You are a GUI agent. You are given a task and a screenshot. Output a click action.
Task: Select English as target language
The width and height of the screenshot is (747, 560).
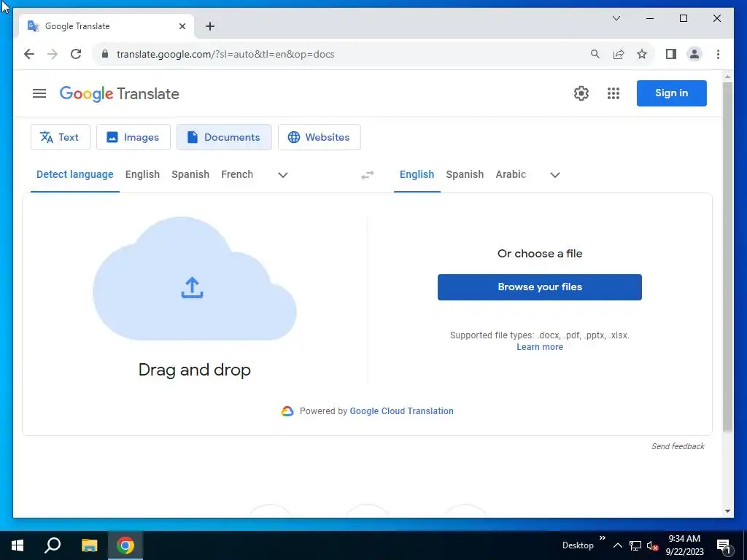[417, 174]
